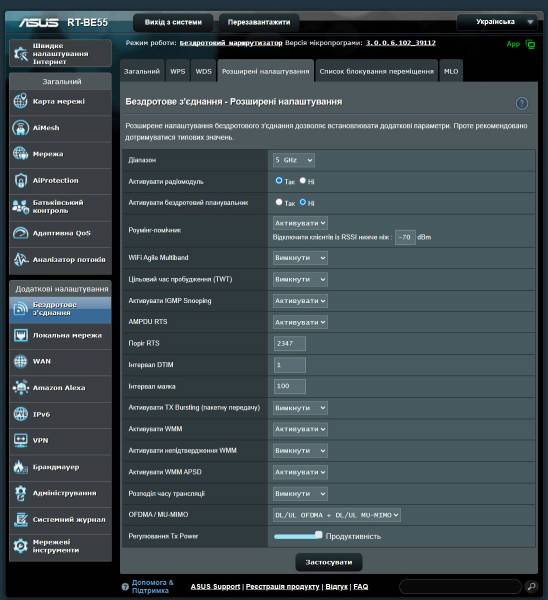
Task: Click the blue help question-mark icon
Action: click(522, 103)
